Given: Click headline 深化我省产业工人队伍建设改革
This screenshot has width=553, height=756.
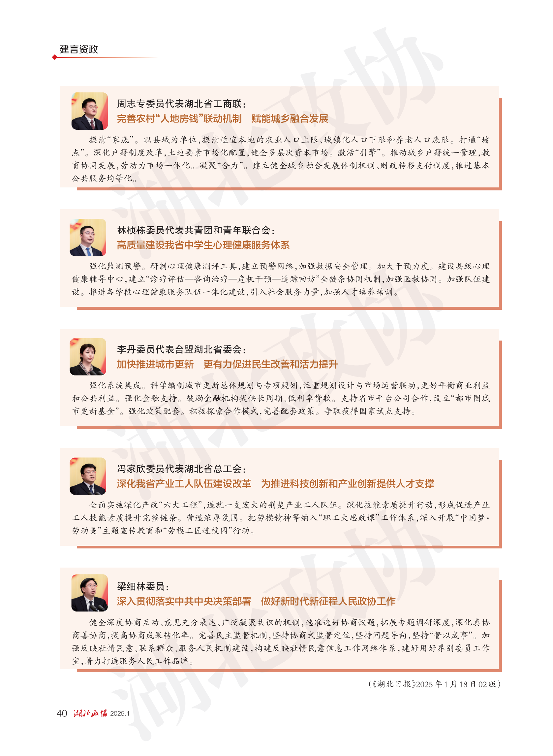Looking at the screenshot, I should [184, 484].
